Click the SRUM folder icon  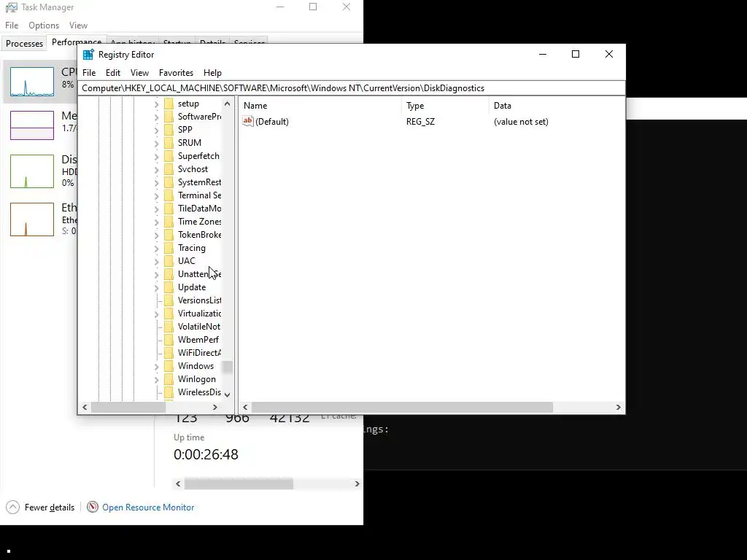[169, 143]
